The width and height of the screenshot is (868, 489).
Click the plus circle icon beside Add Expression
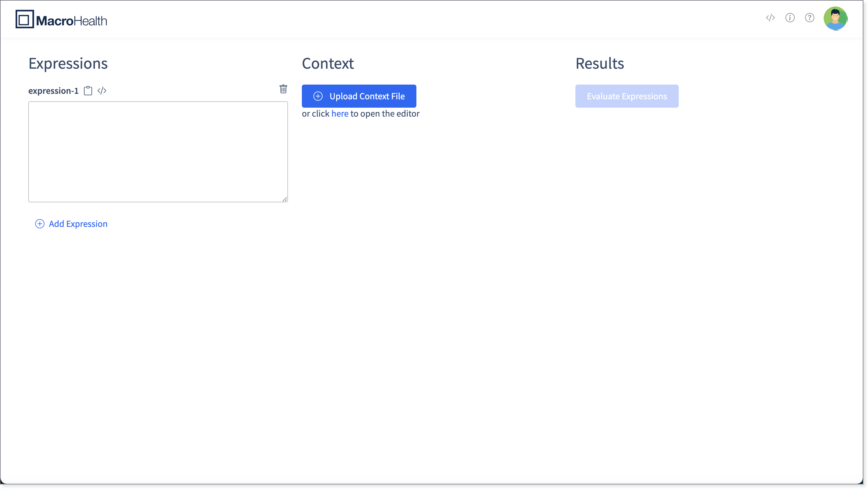pos(40,224)
